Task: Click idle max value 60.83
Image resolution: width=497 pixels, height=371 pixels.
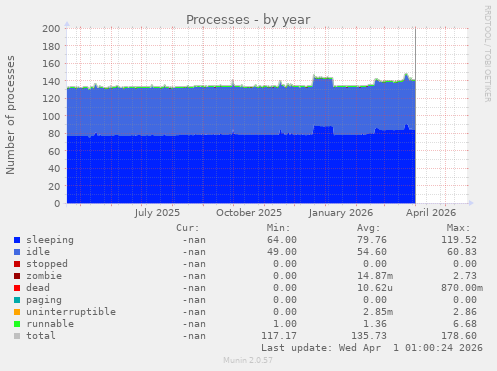Action: tap(462, 252)
